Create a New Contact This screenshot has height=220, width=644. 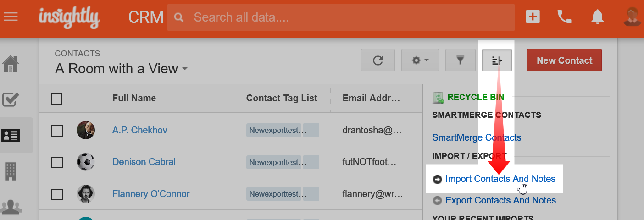pyautogui.click(x=564, y=60)
